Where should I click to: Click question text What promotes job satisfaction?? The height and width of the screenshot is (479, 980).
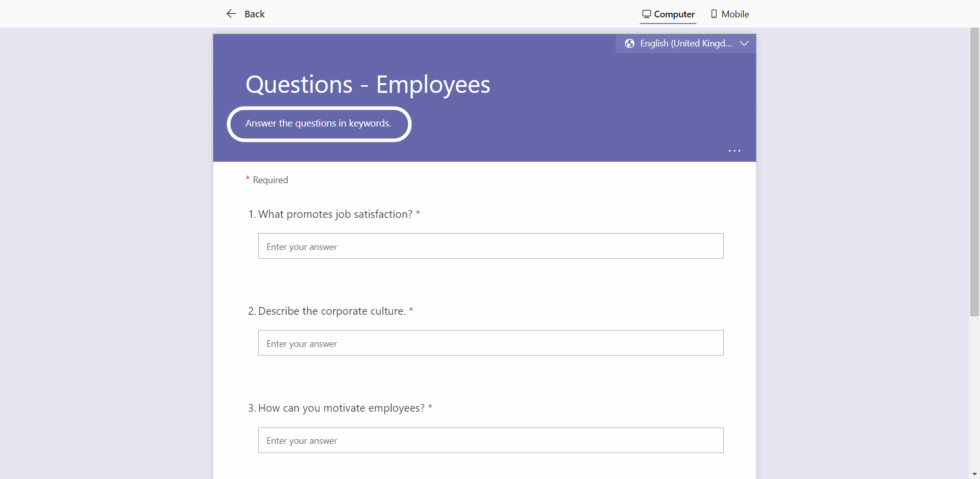[x=335, y=214]
